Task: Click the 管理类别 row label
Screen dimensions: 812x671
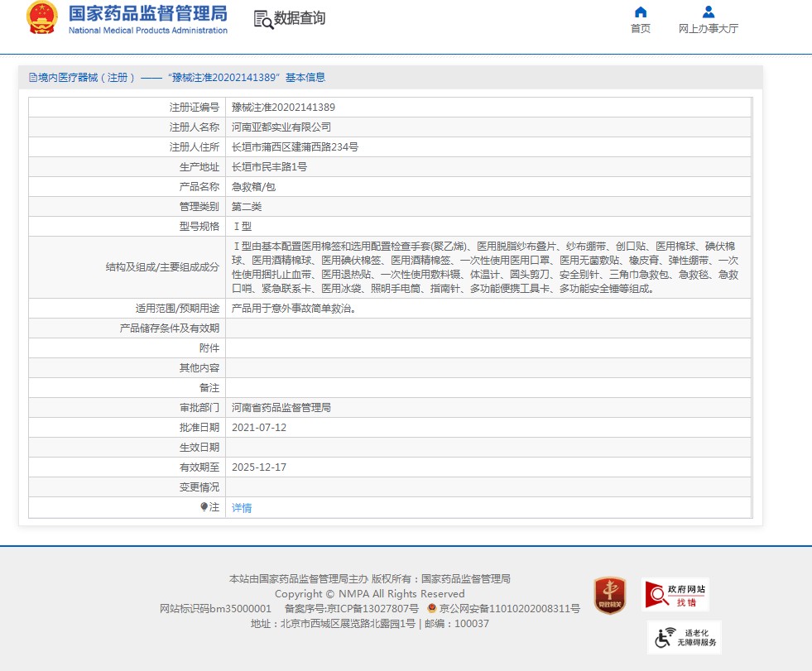Action: 199,207
